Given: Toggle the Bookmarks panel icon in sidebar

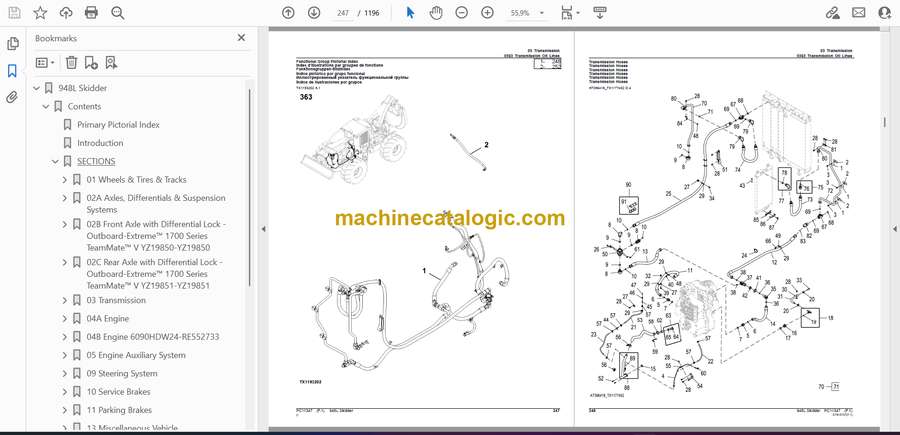Looking at the screenshot, I should point(12,71).
